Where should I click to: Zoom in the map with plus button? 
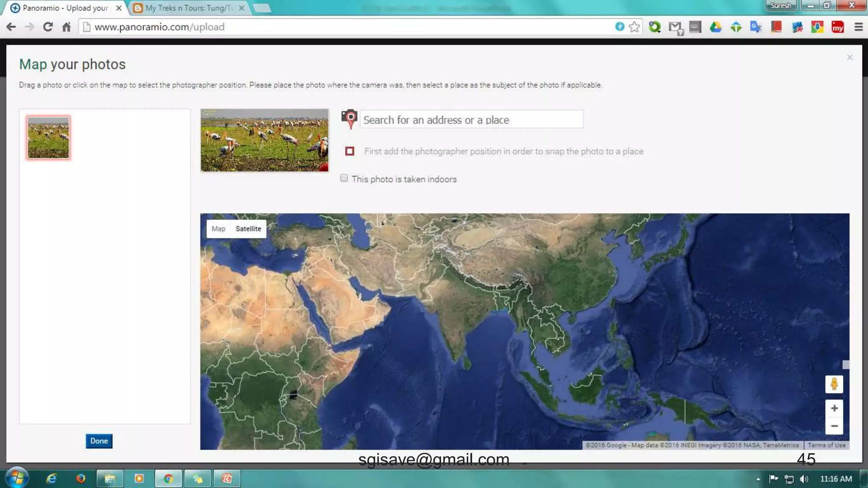(x=834, y=408)
